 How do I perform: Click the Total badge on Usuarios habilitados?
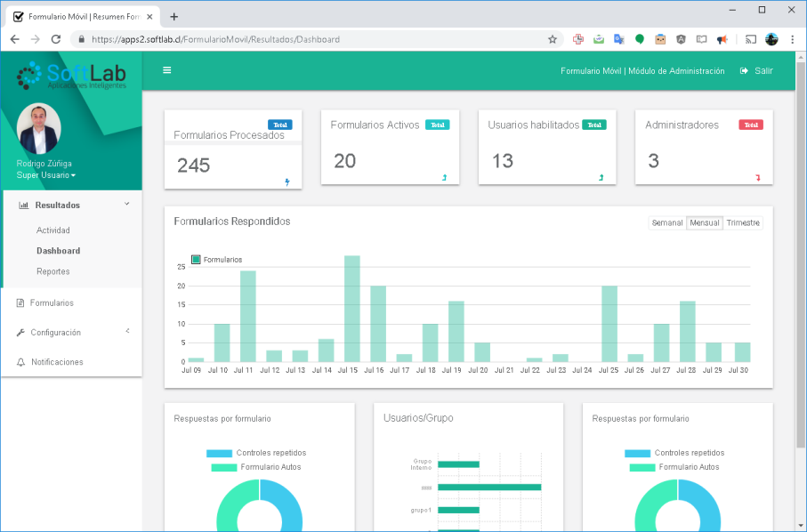coord(594,125)
